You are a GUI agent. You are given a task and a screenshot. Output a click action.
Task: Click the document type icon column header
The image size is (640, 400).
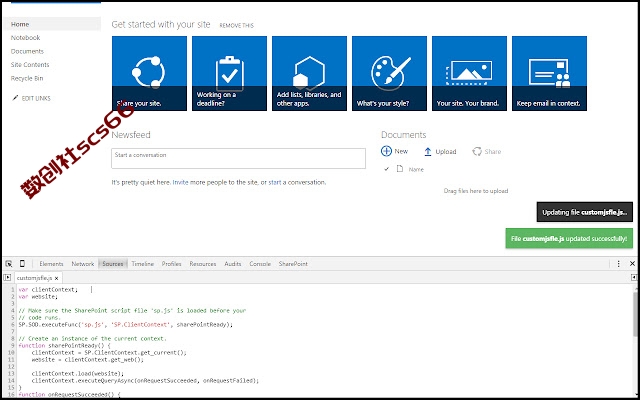400,169
